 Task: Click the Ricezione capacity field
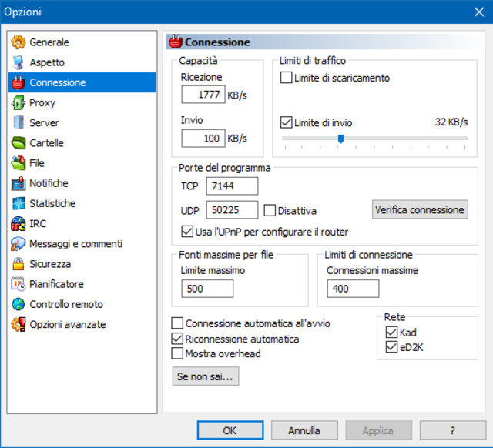click(203, 94)
